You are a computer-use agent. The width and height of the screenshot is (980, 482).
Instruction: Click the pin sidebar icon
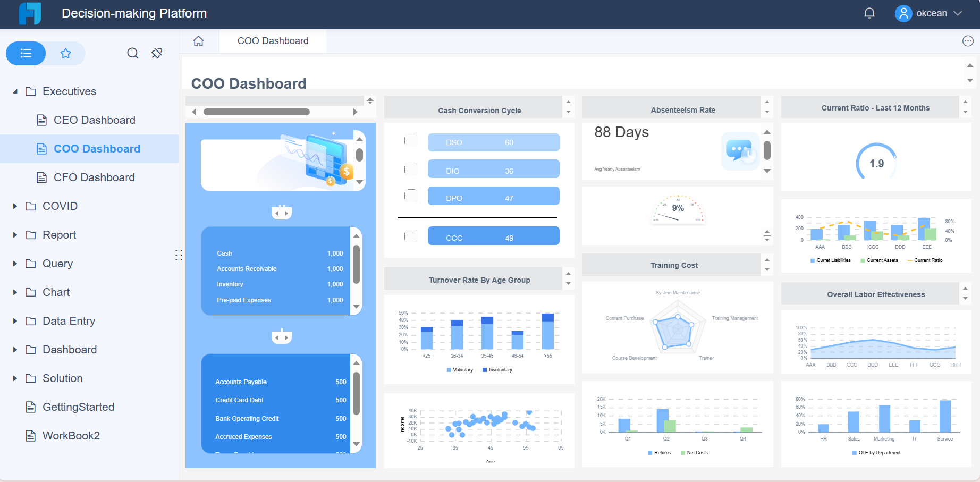coord(157,53)
